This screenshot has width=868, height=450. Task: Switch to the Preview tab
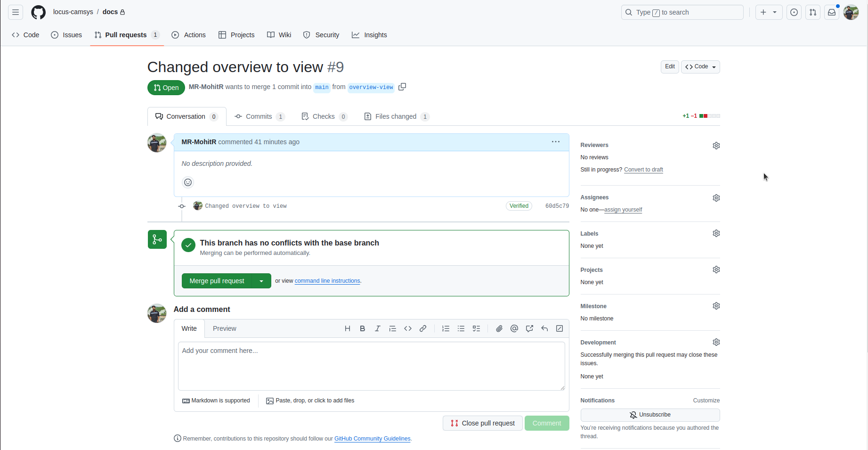pos(224,328)
